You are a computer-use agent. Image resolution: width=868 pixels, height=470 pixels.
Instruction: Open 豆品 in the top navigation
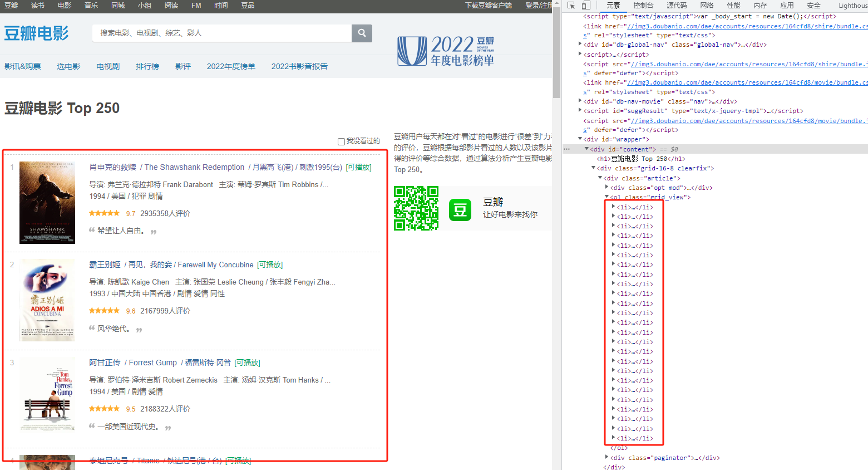click(248, 6)
